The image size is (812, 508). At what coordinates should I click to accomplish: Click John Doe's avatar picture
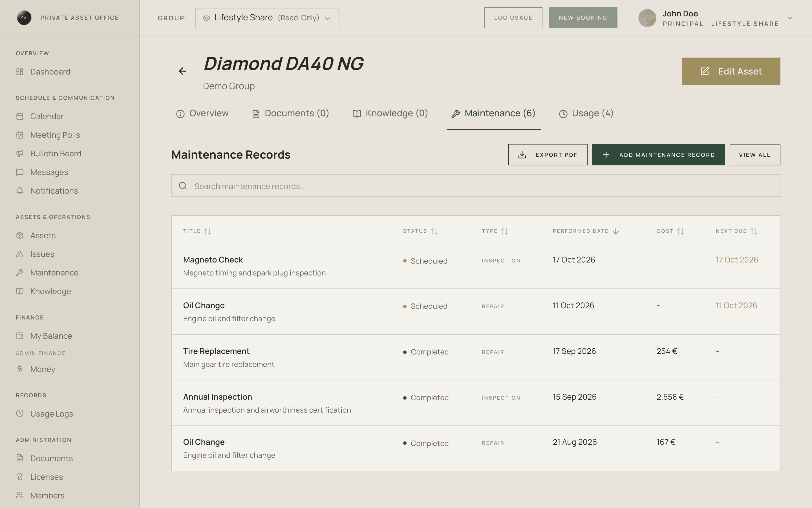(647, 18)
